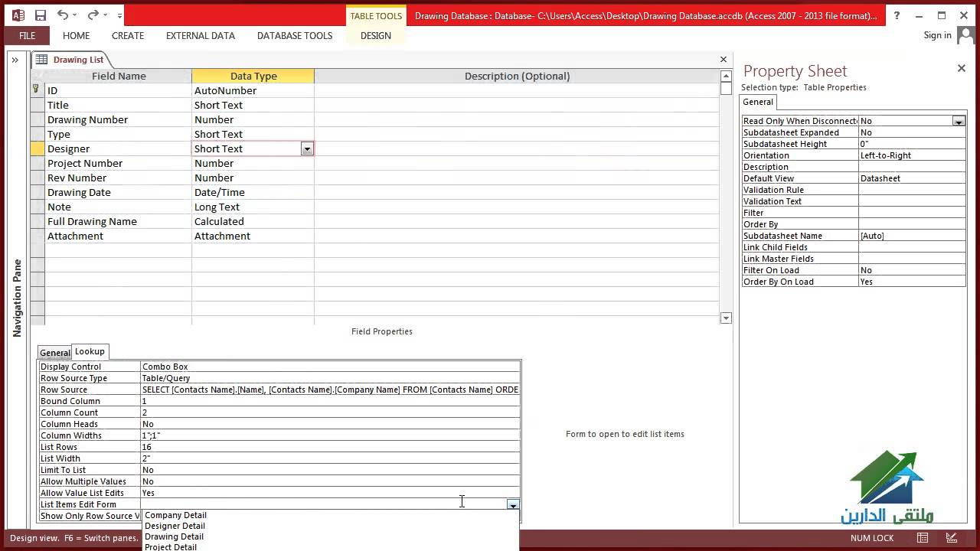The height and width of the screenshot is (551, 980).
Task: Expand Read Only When Disconnected dropdown
Action: pos(959,121)
